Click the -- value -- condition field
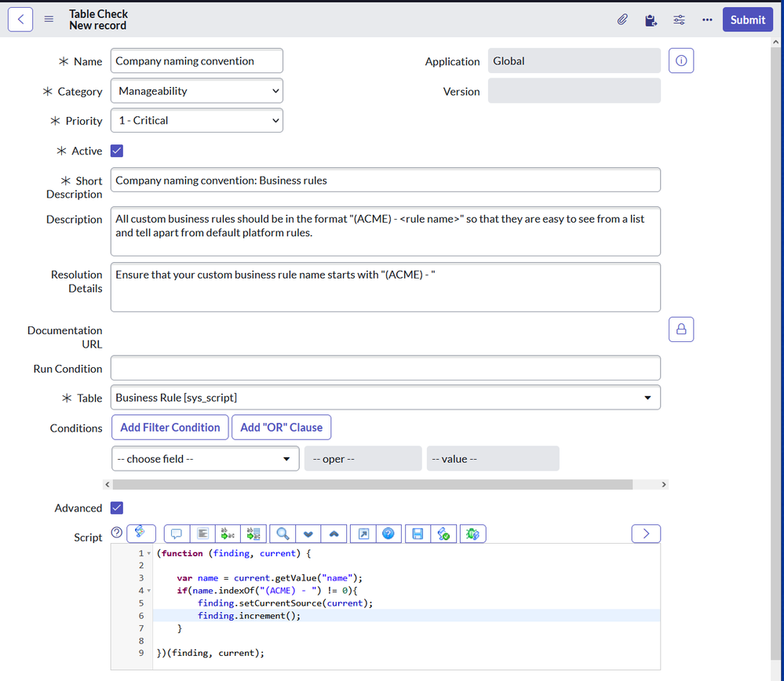Viewport: 784px width, 681px height. click(x=493, y=458)
